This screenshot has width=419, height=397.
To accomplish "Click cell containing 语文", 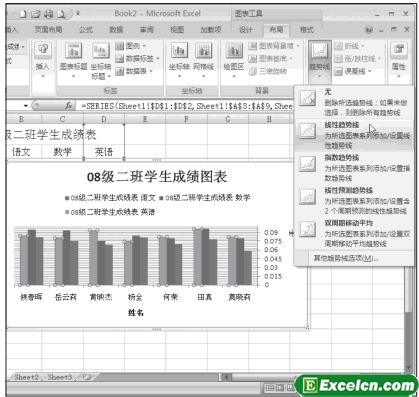I will [21, 152].
